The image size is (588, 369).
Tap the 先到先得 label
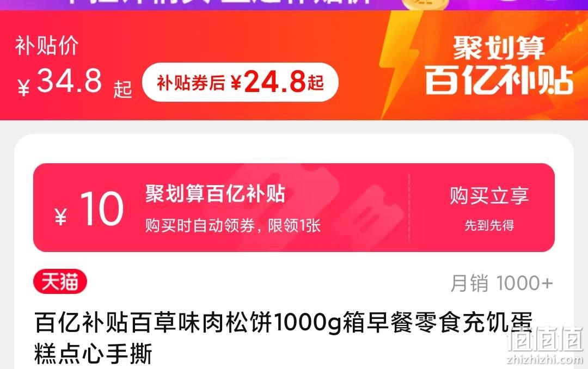(x=489, y=225)
